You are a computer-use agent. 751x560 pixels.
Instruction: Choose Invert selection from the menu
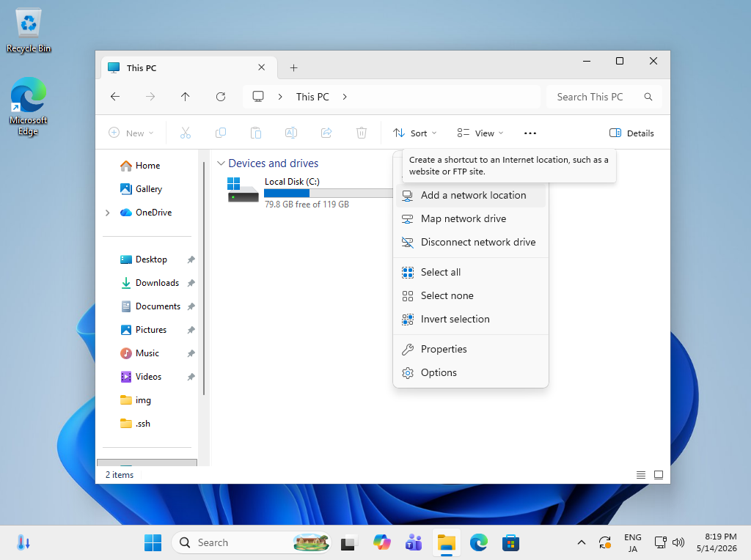[471, 320]
